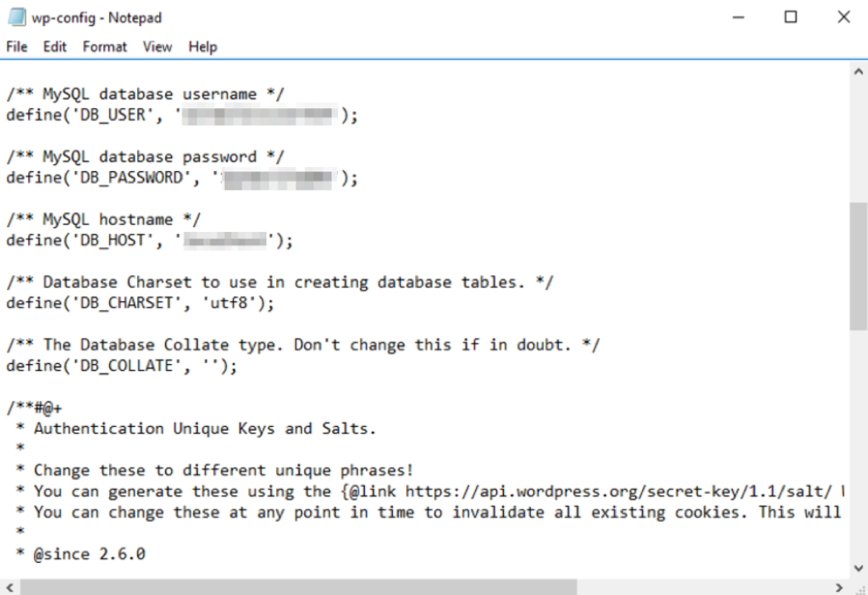Click the window resize grip in corner

[859, 588]
